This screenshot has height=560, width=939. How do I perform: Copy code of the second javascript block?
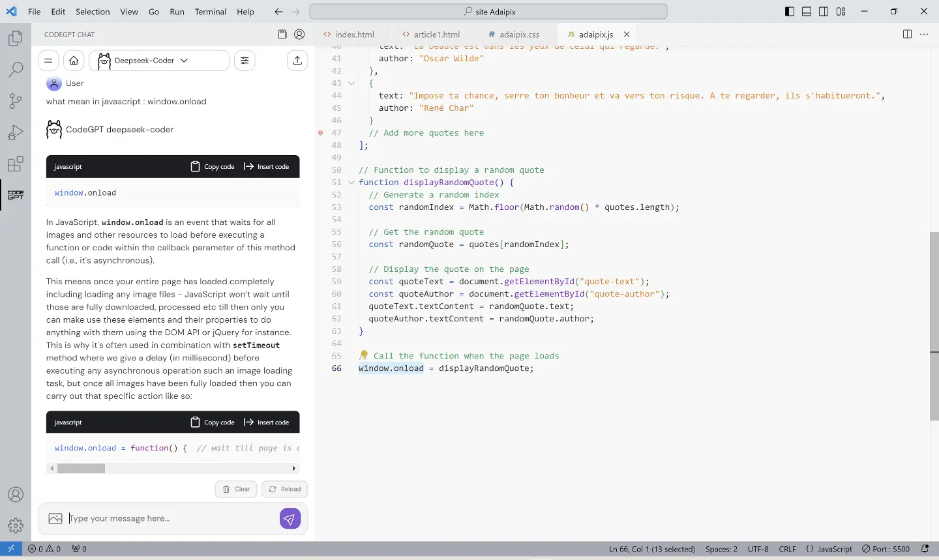coord(213,422)
